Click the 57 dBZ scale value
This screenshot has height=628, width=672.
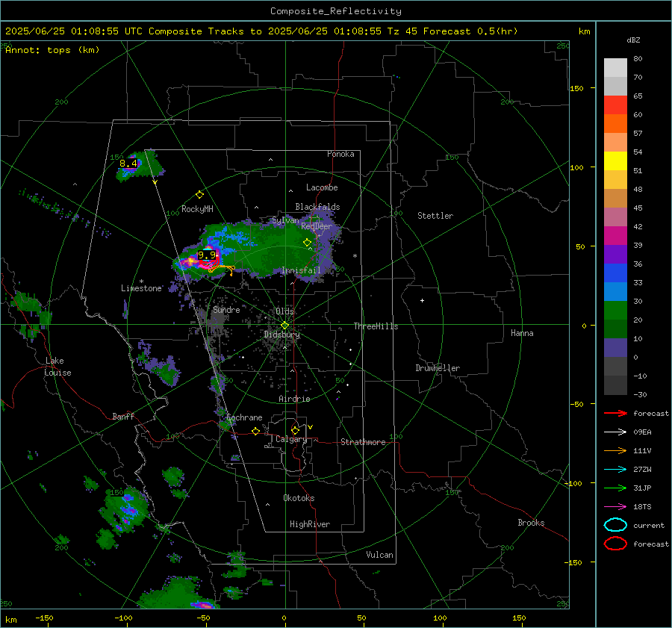638,133
